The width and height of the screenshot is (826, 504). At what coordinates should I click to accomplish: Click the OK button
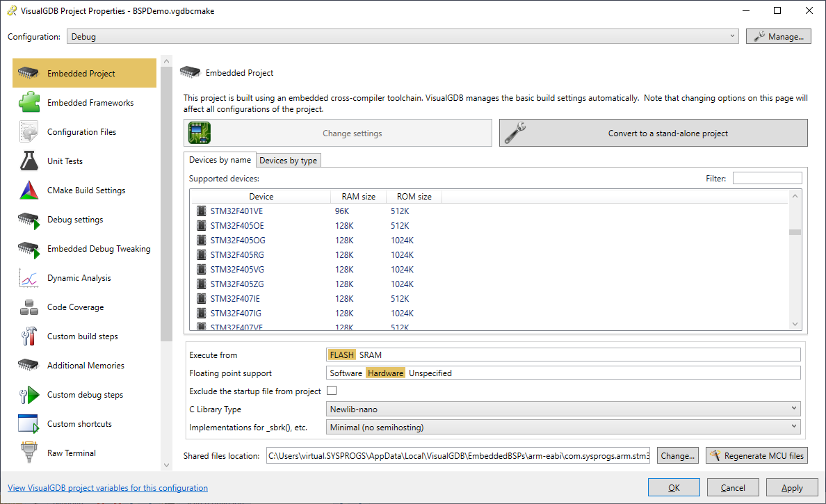(674, 488)
